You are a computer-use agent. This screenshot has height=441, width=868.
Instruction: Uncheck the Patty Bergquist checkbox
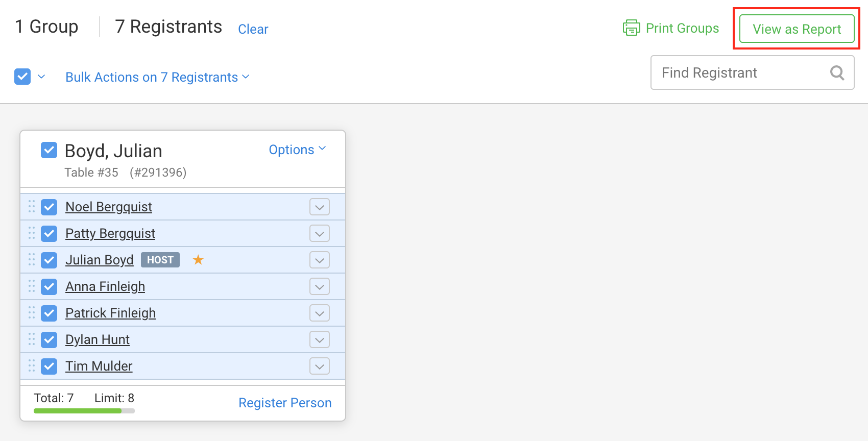tap(49, 233)
